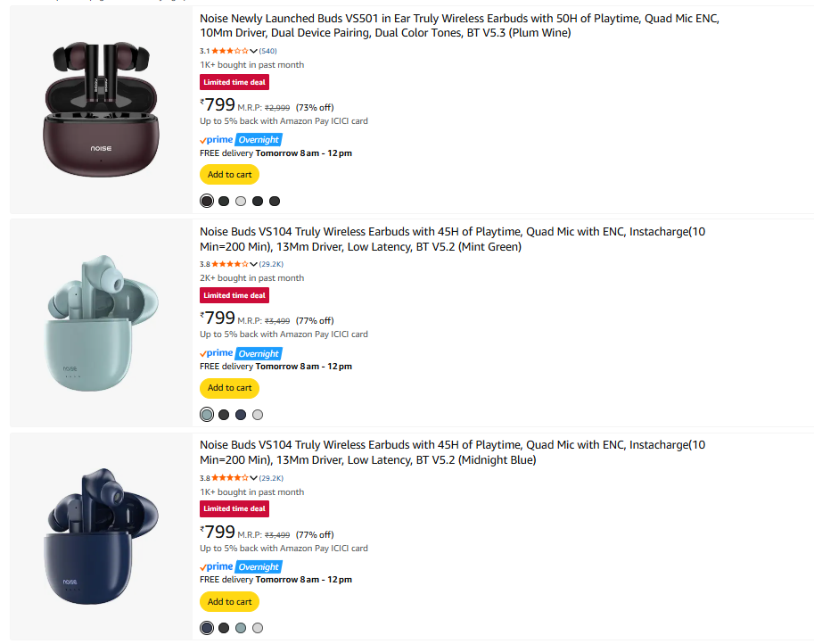This screenshot has width=814, height=644.
Task: Choose mint green swatch on Midnight Blue listing
Action: click(x=241, y=628)
